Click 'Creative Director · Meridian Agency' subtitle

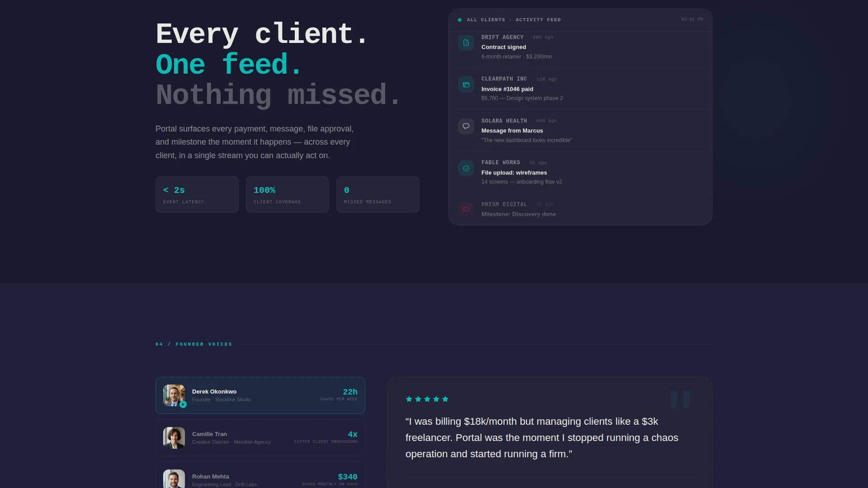pos(231,442)
